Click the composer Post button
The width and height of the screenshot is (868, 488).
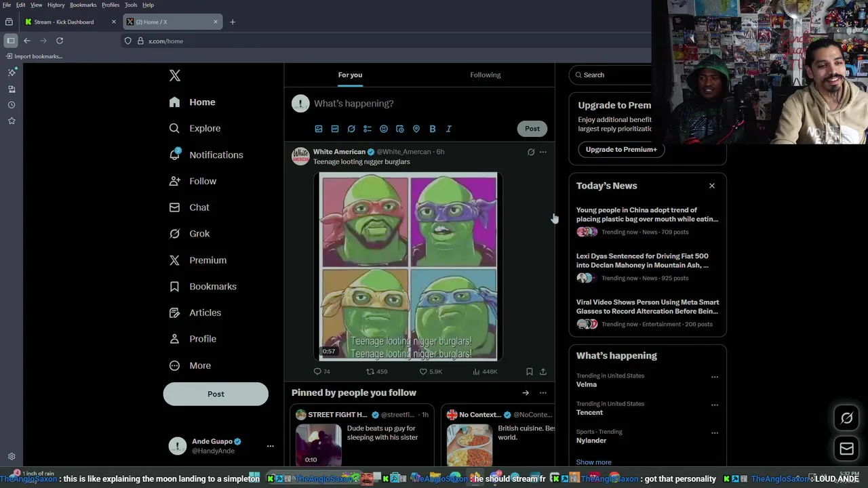(532, 129)
